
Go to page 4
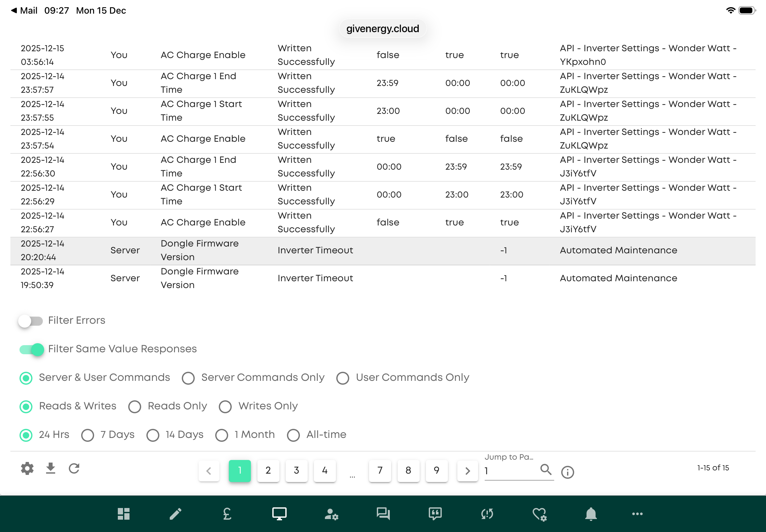click(x=325, y=471)
